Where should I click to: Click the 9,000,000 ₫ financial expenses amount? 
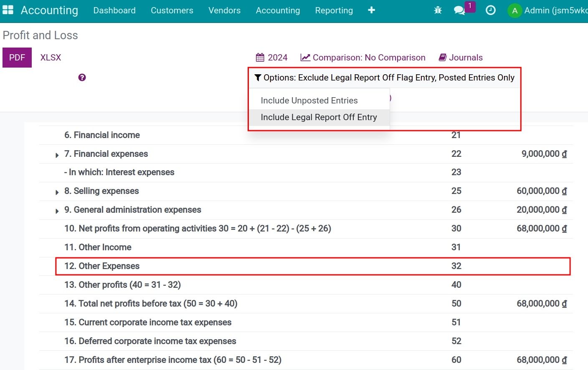[x=544, y=154]
